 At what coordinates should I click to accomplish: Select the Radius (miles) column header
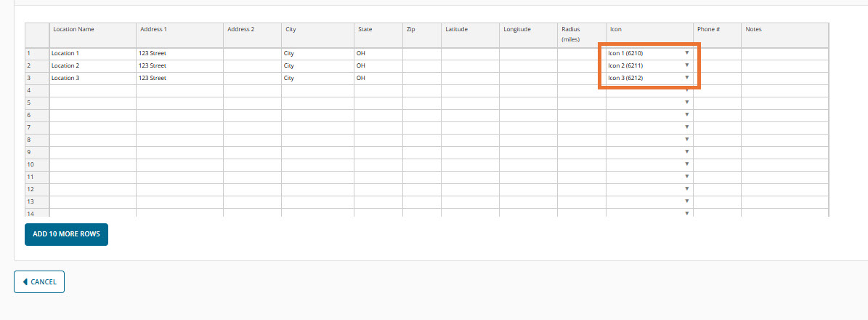(581, 34)
